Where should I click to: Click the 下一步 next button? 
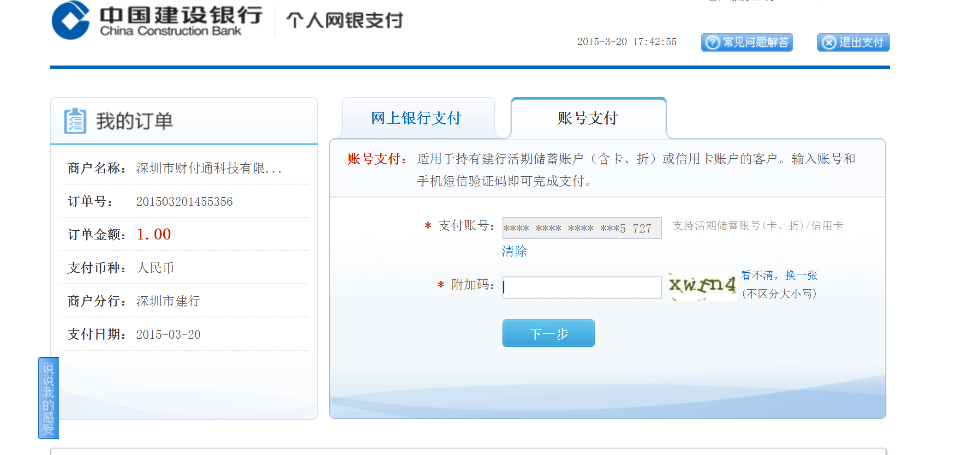pos(548,333)
